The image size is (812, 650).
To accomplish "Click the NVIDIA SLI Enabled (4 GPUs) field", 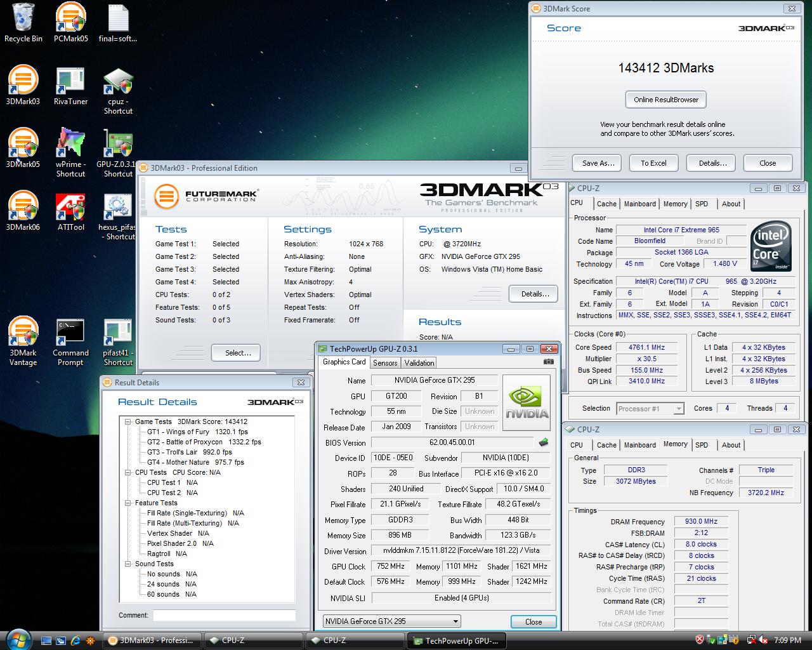I will click(461, 598).
